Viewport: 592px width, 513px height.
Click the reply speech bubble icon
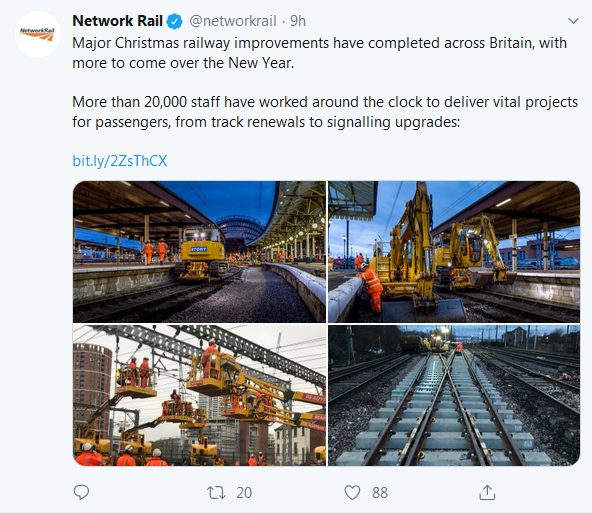[81, 492]
